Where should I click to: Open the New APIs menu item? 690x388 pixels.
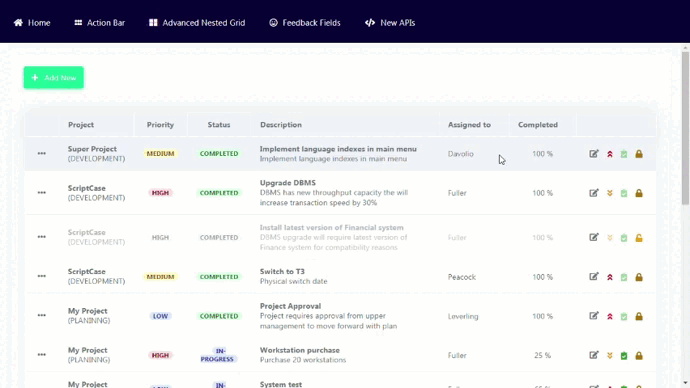click(x=390, y=23)
